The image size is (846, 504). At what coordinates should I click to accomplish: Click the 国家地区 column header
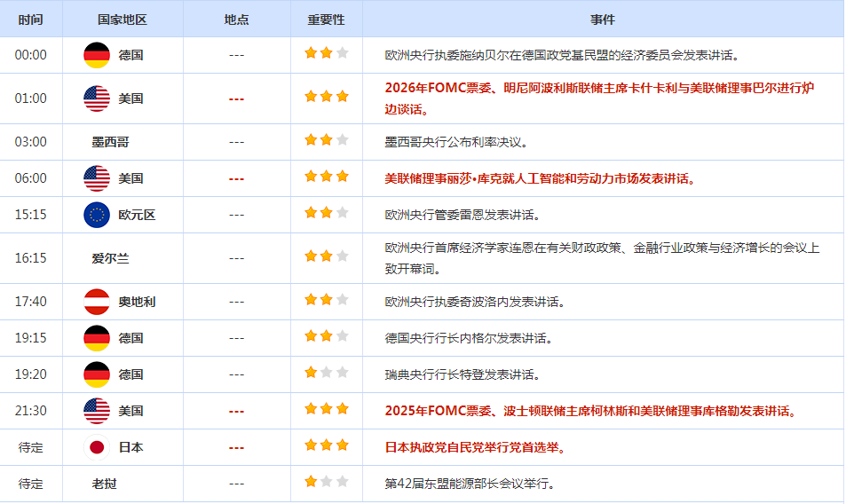click(123, 20)
